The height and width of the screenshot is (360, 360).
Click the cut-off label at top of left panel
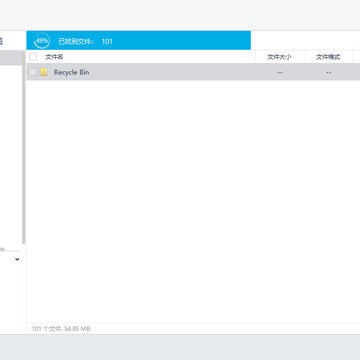click(x=1, y=42)
